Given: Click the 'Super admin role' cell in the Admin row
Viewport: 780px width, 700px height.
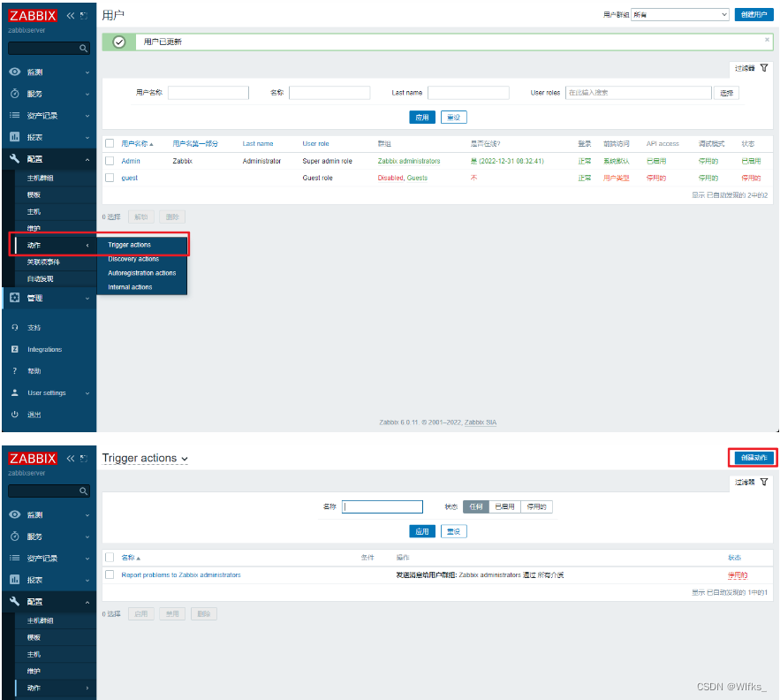Looking at the screenshot, I should (328, 161).
